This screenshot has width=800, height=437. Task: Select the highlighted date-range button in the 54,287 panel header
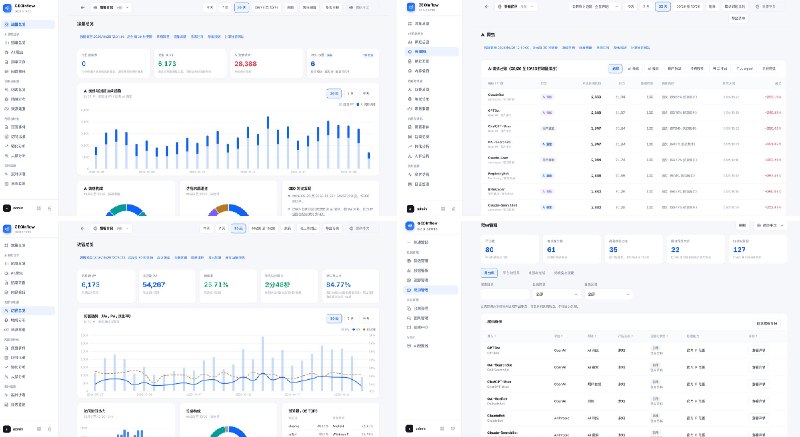pyautogui.click(x=238, y=228)
